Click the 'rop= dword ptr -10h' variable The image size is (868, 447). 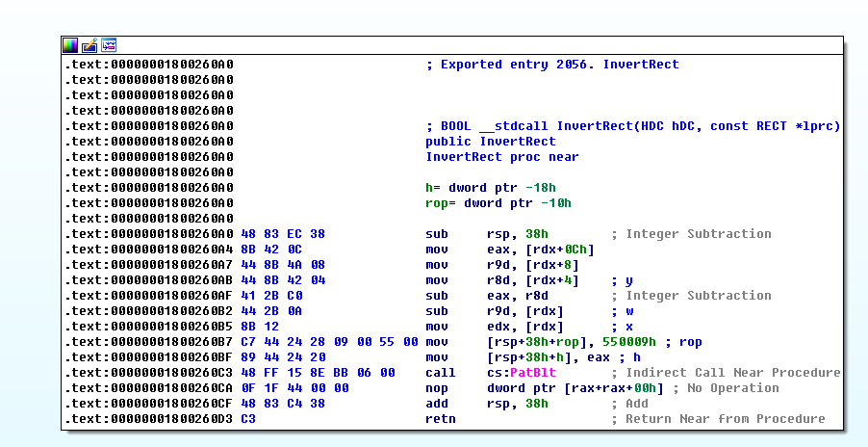(498, 203)
